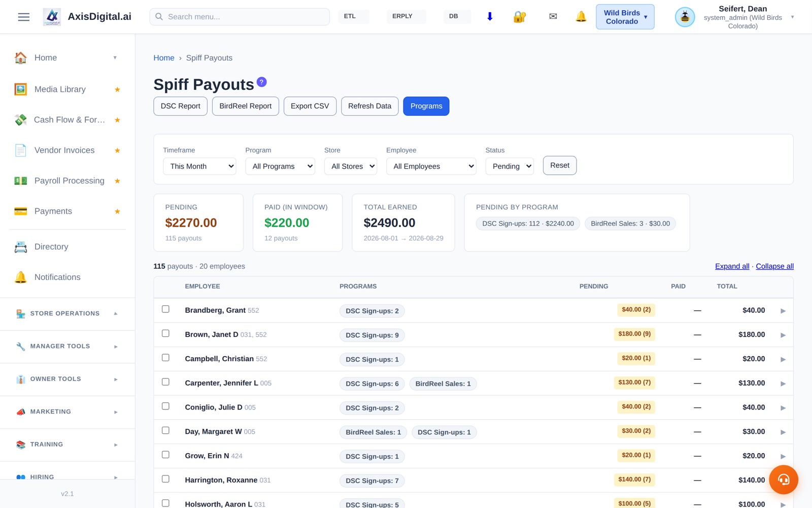Click the Expand all link
The image size is (812, 508).
(732, 266)
